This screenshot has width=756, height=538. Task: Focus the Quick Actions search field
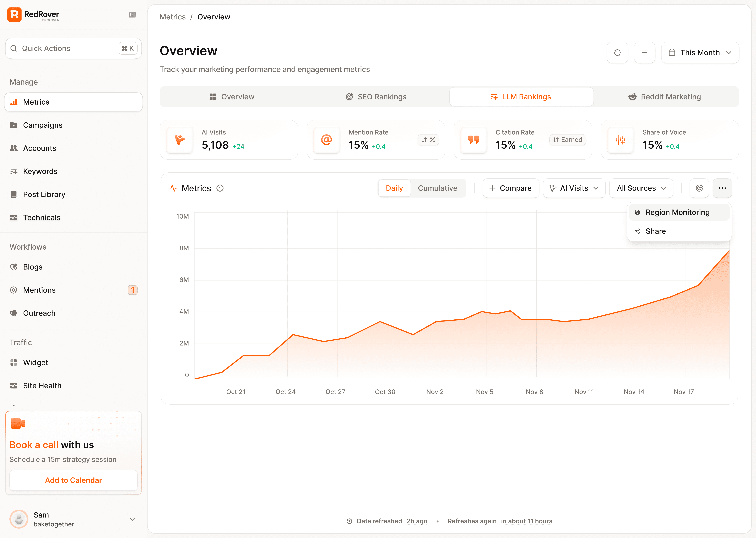66,48
